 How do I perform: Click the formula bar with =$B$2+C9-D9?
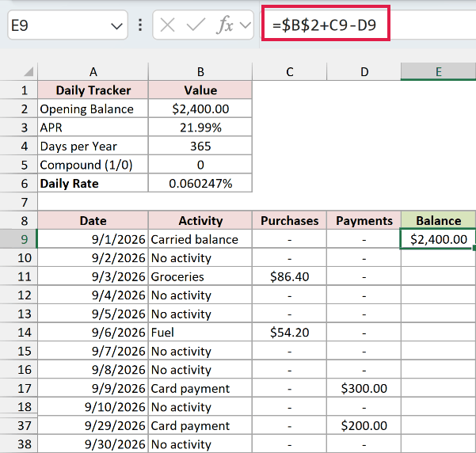369,25
